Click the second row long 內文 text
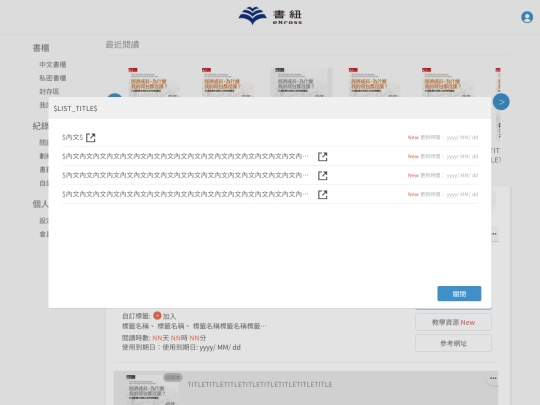Image resolution: width=540 pixels, height=405 pixels. click(185, 156)
